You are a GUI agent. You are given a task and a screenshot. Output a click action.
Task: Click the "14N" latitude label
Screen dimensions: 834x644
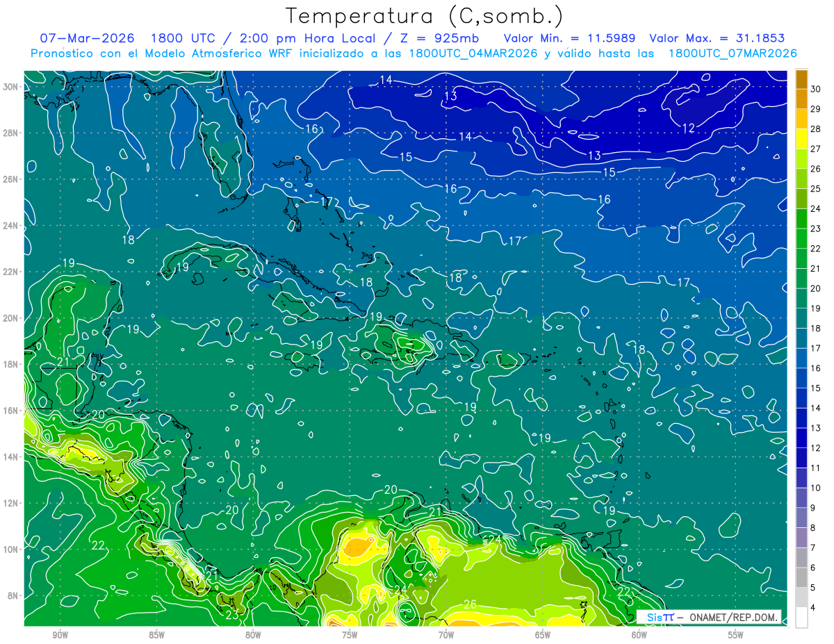[10, 456]
